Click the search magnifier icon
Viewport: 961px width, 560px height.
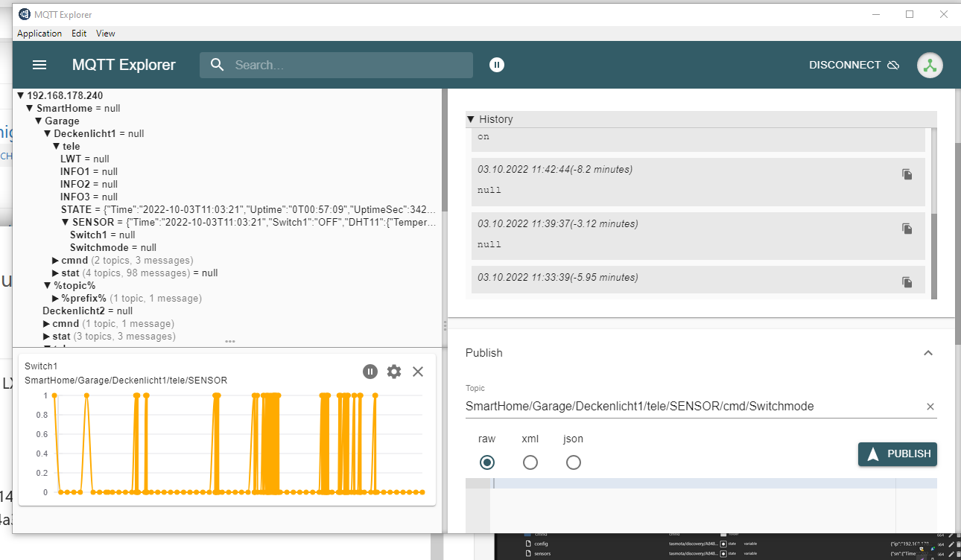(x=217, y=65)
